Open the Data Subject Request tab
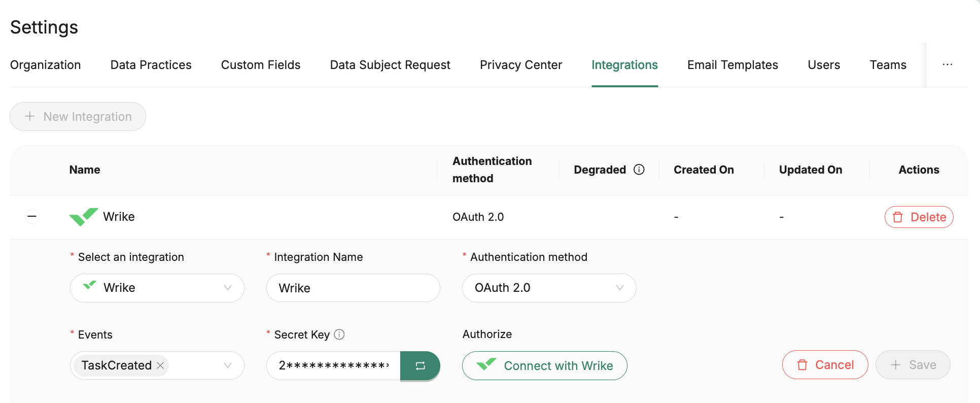This screenshot has height=403, width=980. click(x=390, y=65)
